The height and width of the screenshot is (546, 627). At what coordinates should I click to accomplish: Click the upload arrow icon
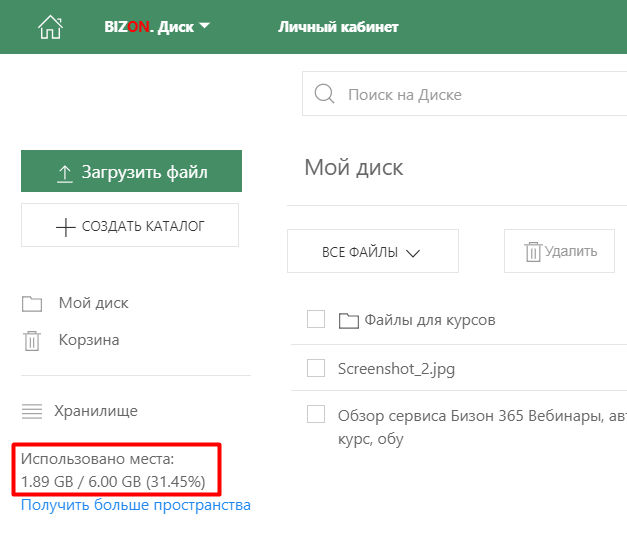click(64, 173)
